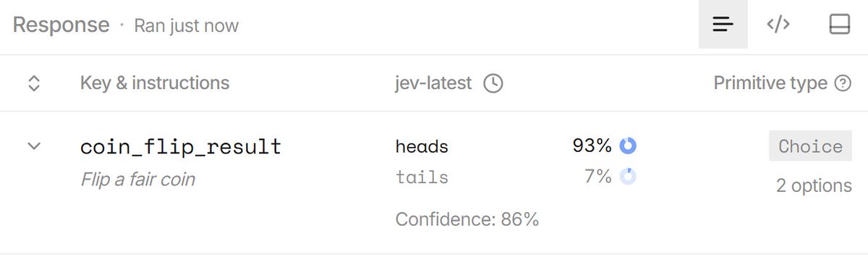Click the clock icon beside jev-latest
Screen dimensions: 868x265
(x=493, y=83)
